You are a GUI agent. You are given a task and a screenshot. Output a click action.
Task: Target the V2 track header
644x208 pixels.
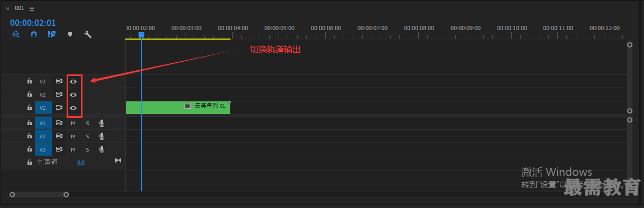tap(43, 94)
